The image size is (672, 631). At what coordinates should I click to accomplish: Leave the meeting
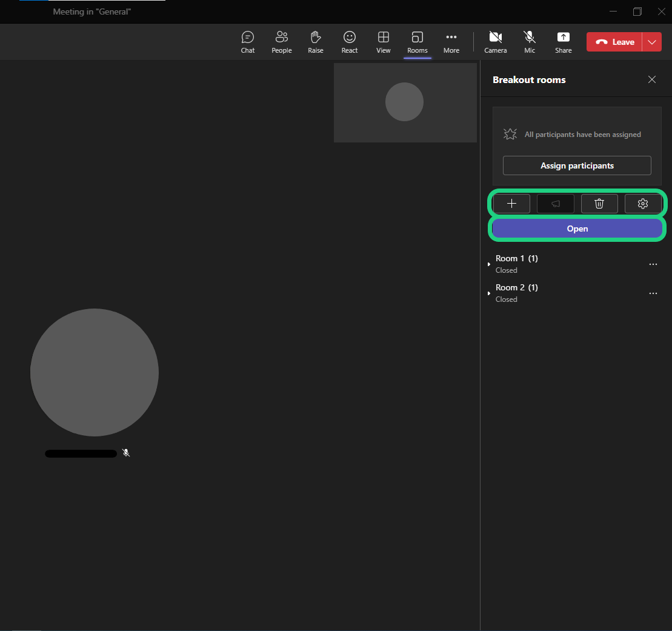614,42
